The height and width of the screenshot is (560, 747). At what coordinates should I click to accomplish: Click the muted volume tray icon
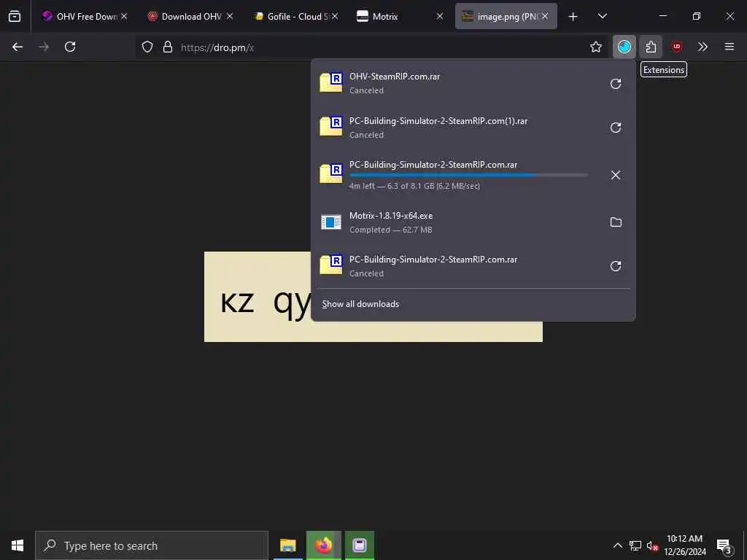[652, 545]
